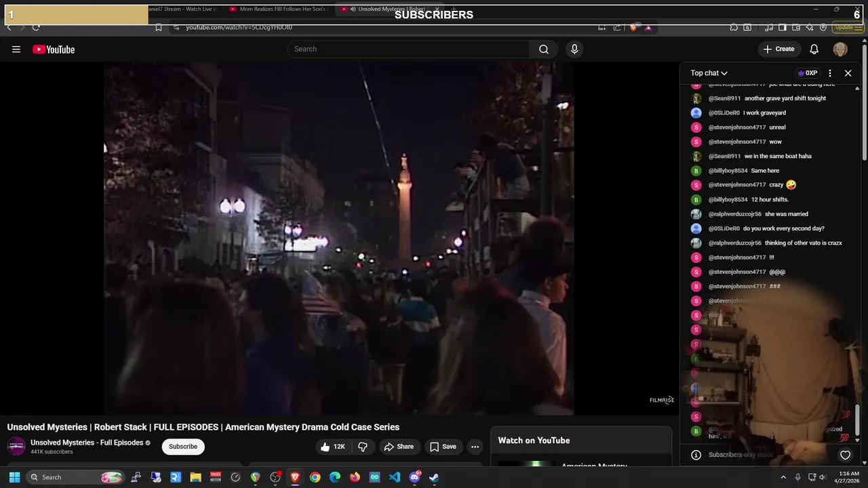Click the Create button
This screenshot has width=868, height=488.
click(778, 49)
